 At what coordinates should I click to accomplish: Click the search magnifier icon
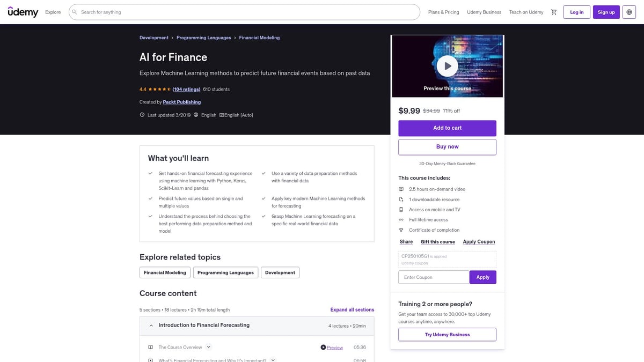pyautogui.click(x=75, y=12)
